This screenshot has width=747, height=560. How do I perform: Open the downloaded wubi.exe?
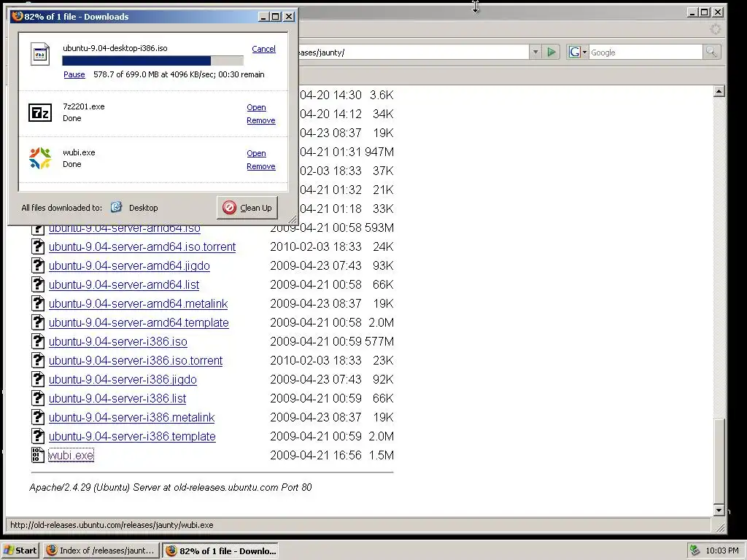click(256, 153)
